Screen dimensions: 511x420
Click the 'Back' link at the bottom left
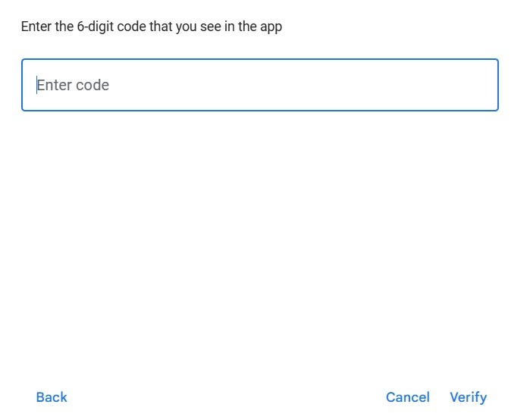52,397
